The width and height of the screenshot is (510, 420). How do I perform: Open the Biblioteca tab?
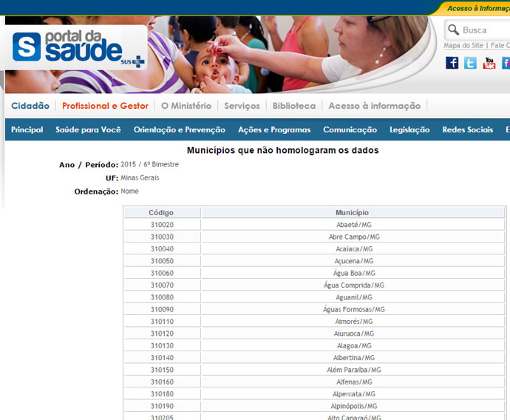coord(293,106)
